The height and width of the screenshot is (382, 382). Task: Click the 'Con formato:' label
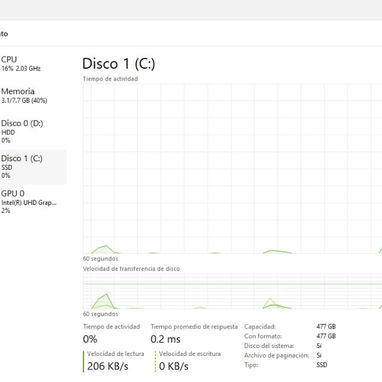(x=263, y=336)
